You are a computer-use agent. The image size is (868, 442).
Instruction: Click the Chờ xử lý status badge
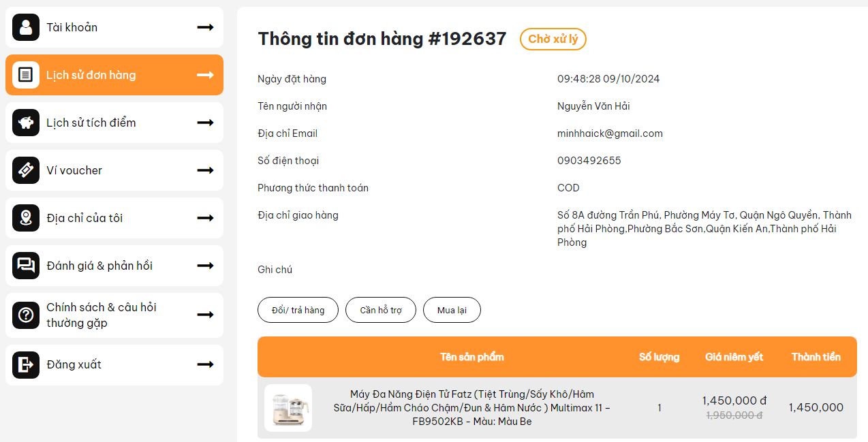(553, 40)
